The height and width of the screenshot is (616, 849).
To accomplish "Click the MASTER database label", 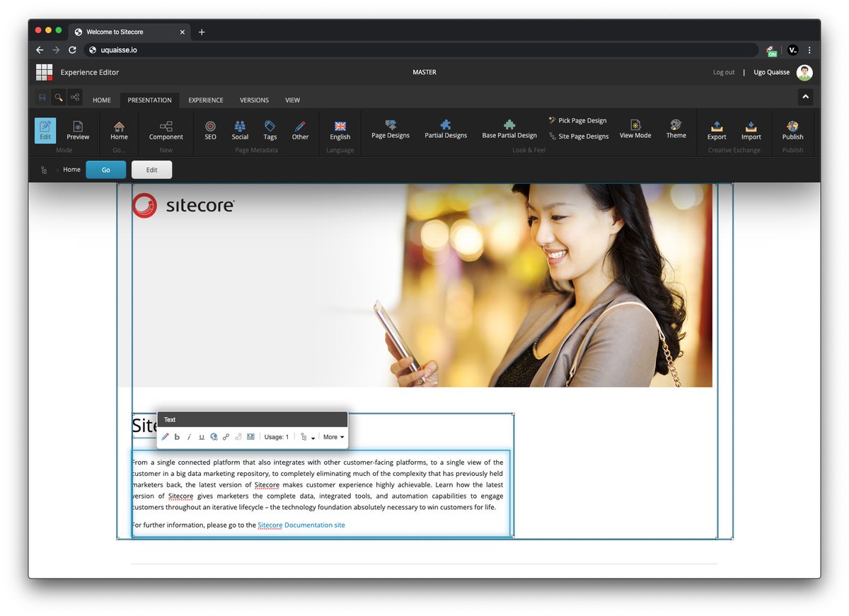I will click(x=424, y=72).
